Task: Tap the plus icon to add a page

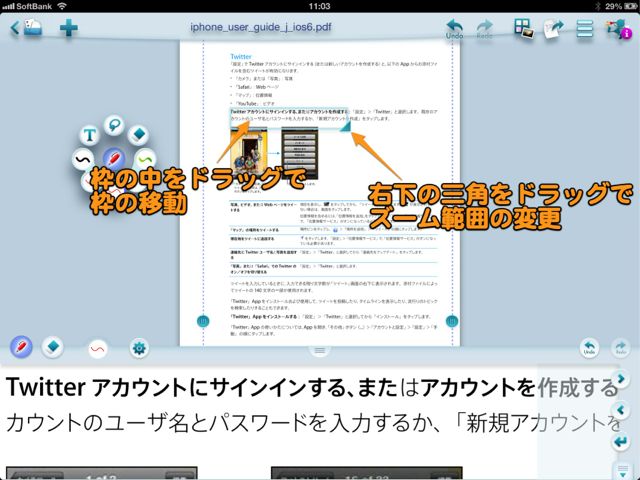Action: [68, 28]
